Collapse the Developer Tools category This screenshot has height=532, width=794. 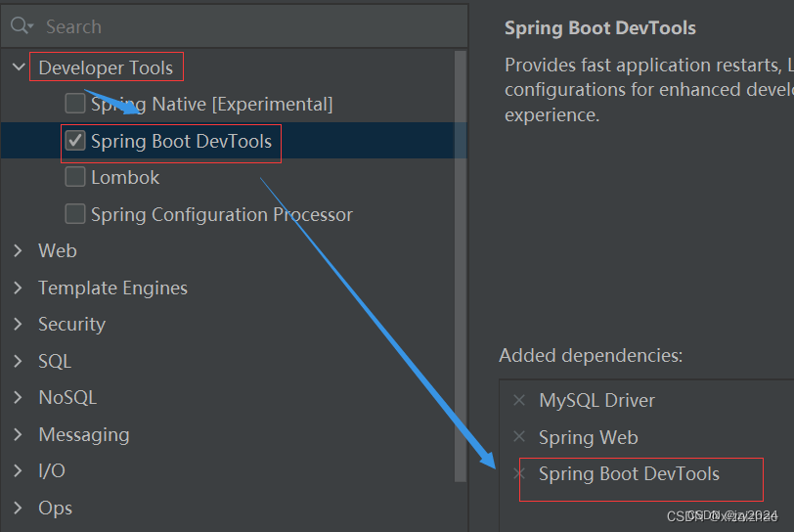[19, 66]
